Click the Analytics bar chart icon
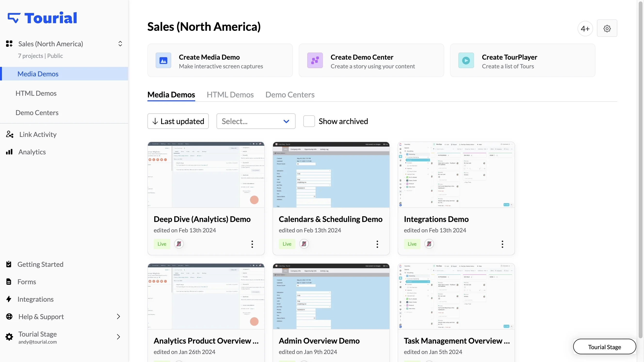This screenshot has width=644, height=362. click(9, 152)
